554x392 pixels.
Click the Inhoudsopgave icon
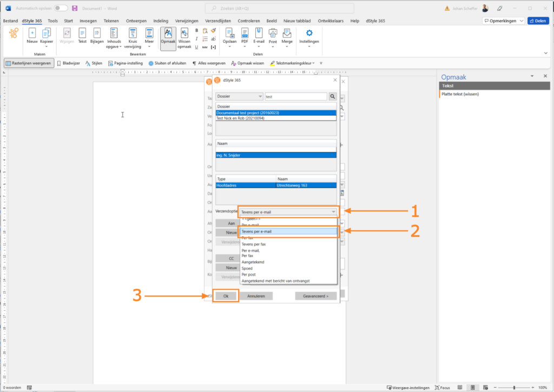(x=114, y=33)
